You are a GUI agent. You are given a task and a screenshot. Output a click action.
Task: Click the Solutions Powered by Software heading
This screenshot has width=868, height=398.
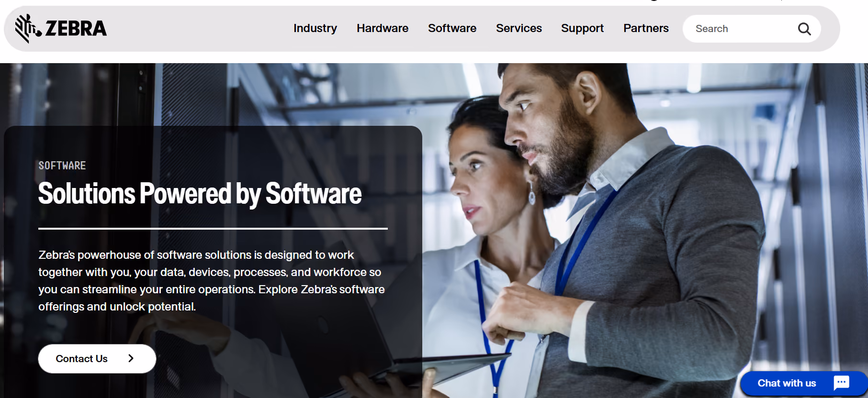(x=200, y=194)
